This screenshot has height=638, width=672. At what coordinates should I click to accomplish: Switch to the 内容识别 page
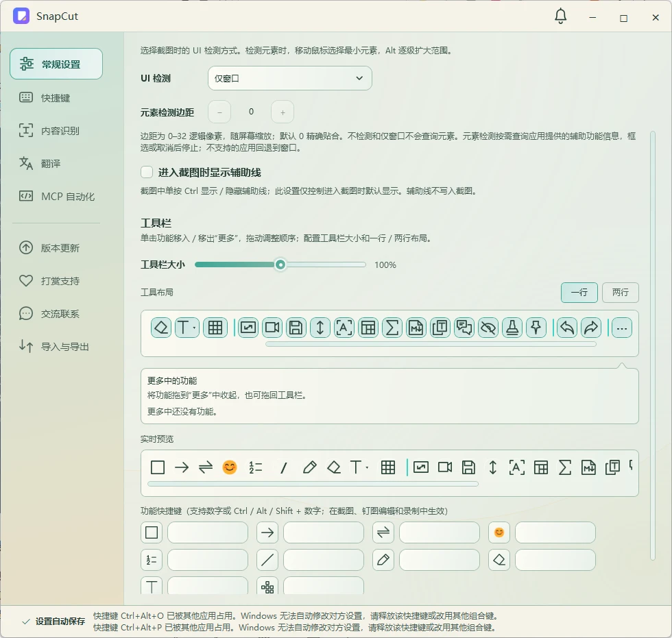(x=56, y=131)
